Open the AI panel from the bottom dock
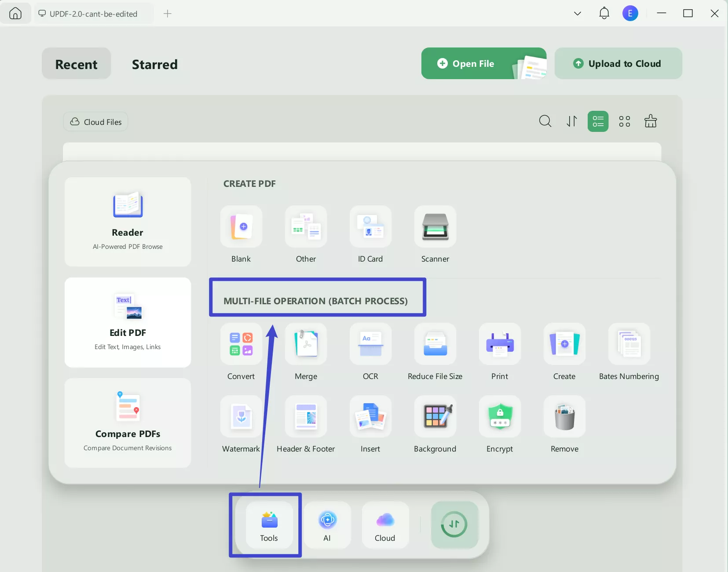This screenshot has width=728, height=572. point(327,525)
